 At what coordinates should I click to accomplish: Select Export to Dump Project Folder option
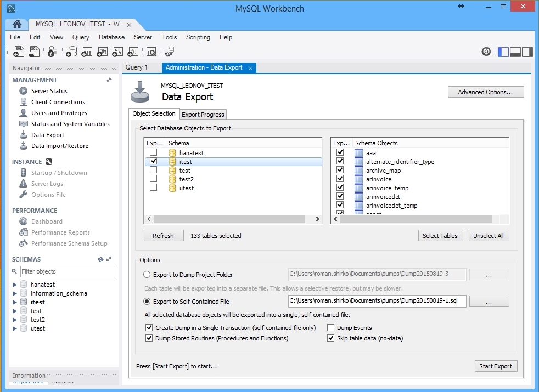point(147,275)
